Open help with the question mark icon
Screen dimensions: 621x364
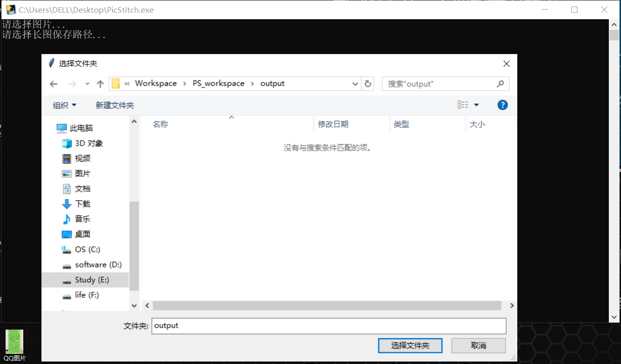[503, 105]
